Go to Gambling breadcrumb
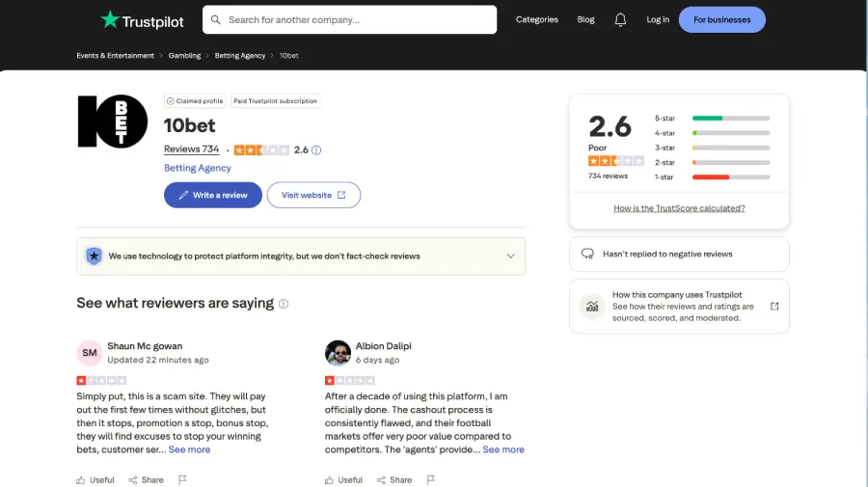The image size is (868, 487). pyautogui.click(x=184, y=55)
